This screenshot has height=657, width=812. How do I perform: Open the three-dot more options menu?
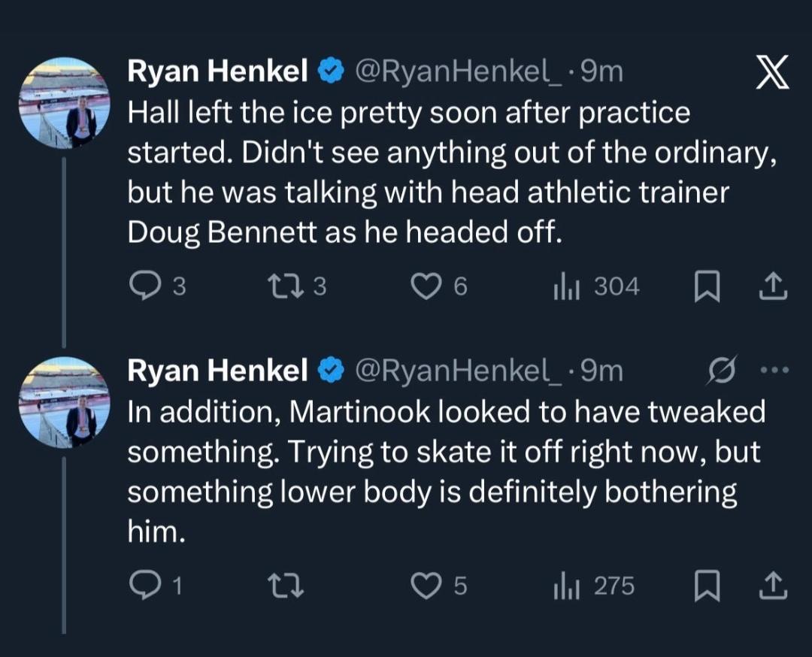774,370
